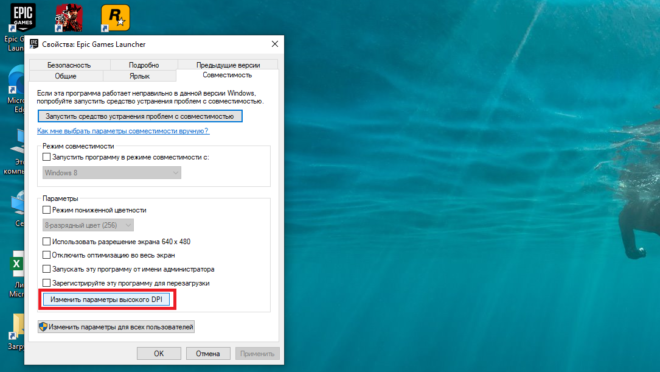Enable run as administrator checkbox
Image resolution: width=660 pixels, height=372 pixels.
(46, 269)
